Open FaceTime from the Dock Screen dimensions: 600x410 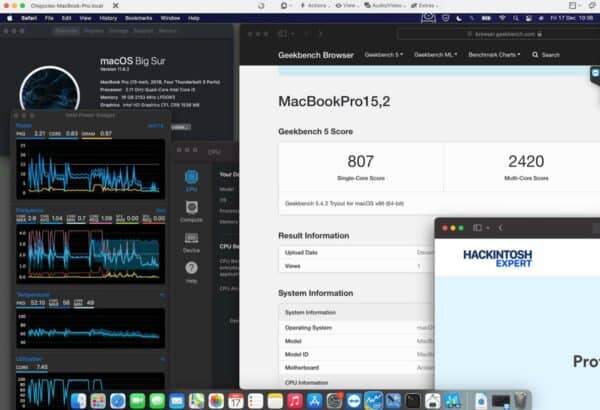coord(137,401)
